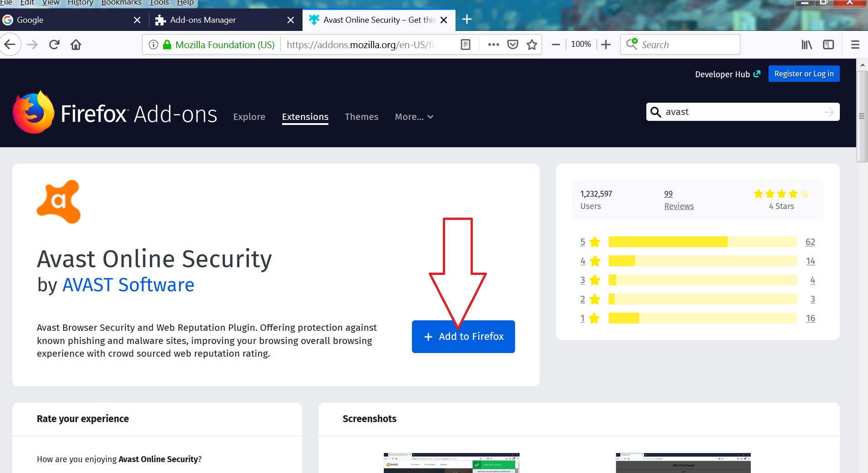
Task: Open the View menu
Action: click(x=51, y=3)
